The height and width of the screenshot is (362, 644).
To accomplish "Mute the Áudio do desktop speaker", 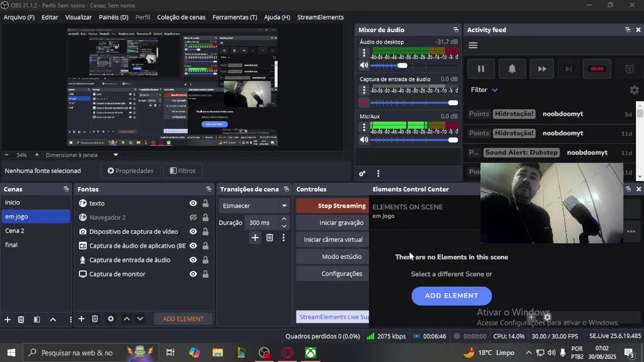I will [364, 65].
